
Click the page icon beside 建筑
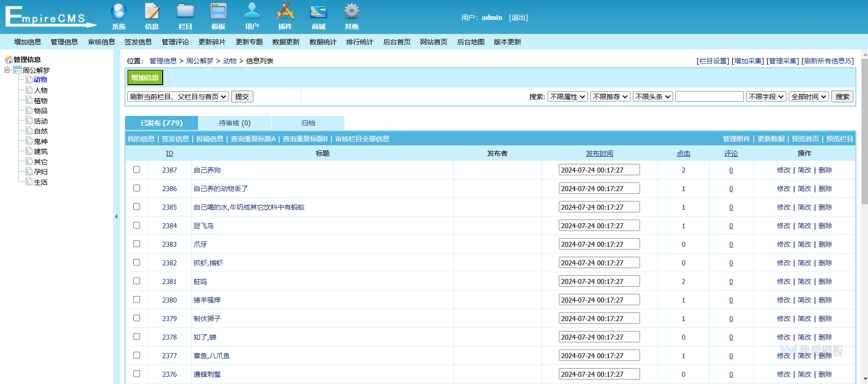click(x=29, y=151)
